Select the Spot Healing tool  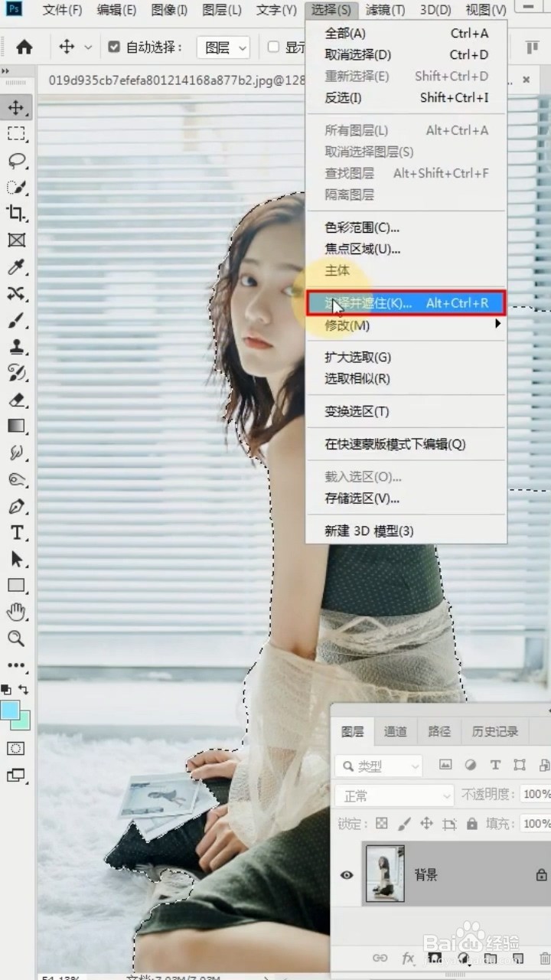[16, 293]
